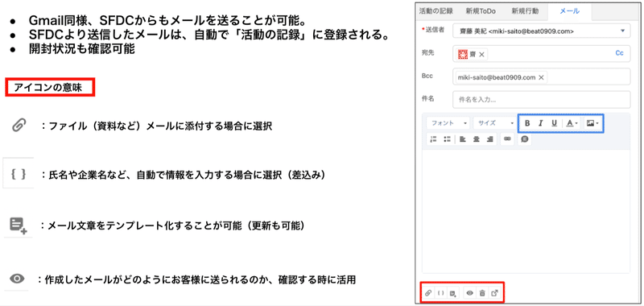Toggle bold formatting in the email editor
The width and height of the screenshot is (644, 306).
(x=527, y=123)
